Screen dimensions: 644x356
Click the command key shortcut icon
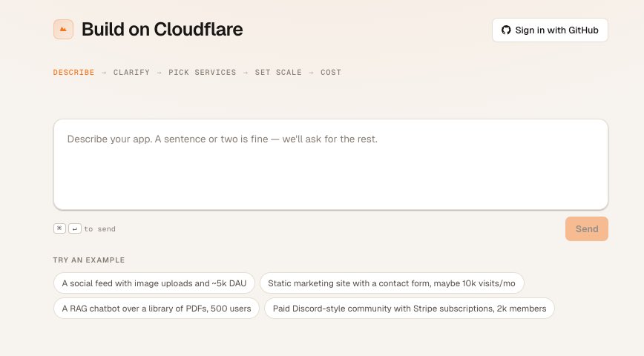pos(59,228)
